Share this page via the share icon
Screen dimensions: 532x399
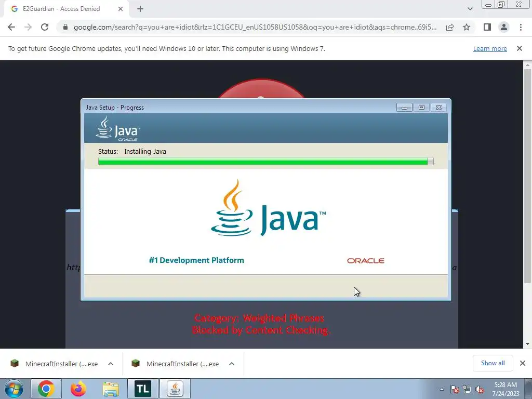(450, 27)
